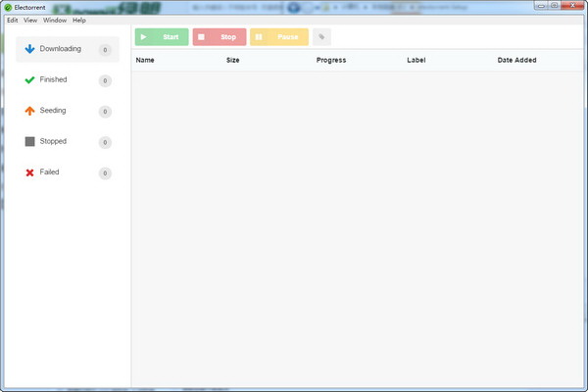Click the label tag icon button
Image resolution: width=588 pixels, height=392 pixels.
[321, 37]
